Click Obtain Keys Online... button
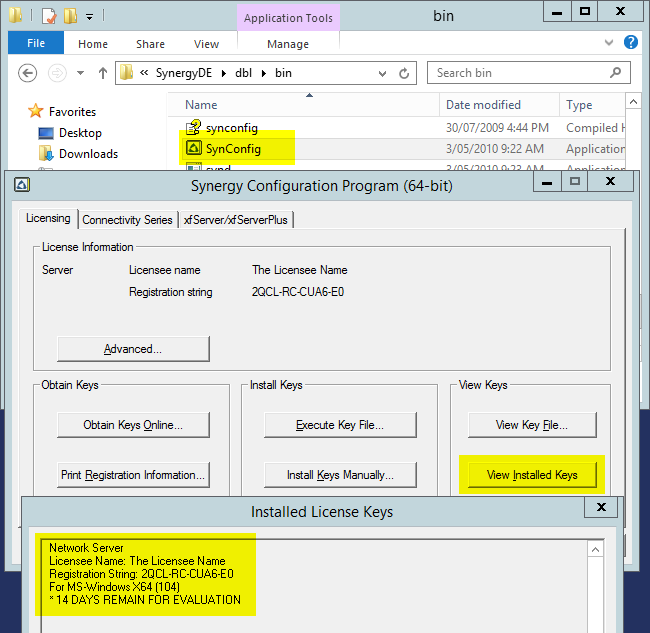The height and width of the screenshot is (633, 650). [133, 425]
